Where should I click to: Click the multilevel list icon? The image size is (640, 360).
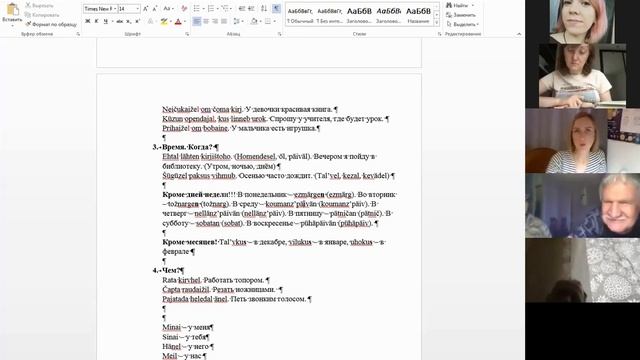click(225, 9)
